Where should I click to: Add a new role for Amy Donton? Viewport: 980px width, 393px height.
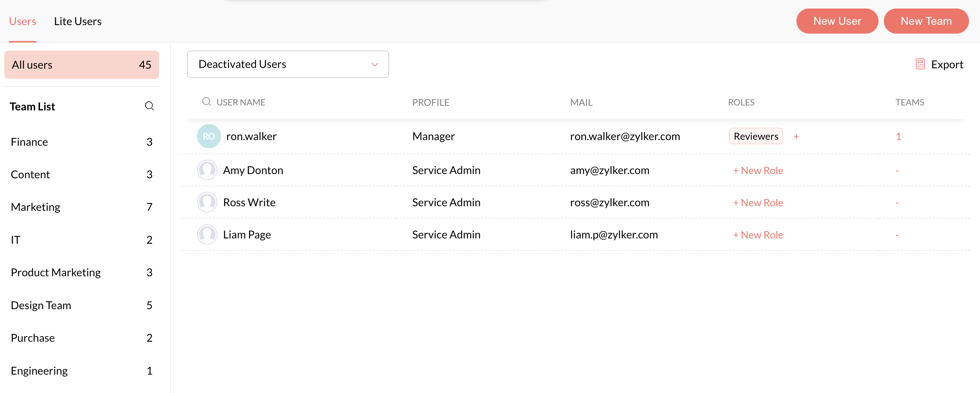click(758, 171)
